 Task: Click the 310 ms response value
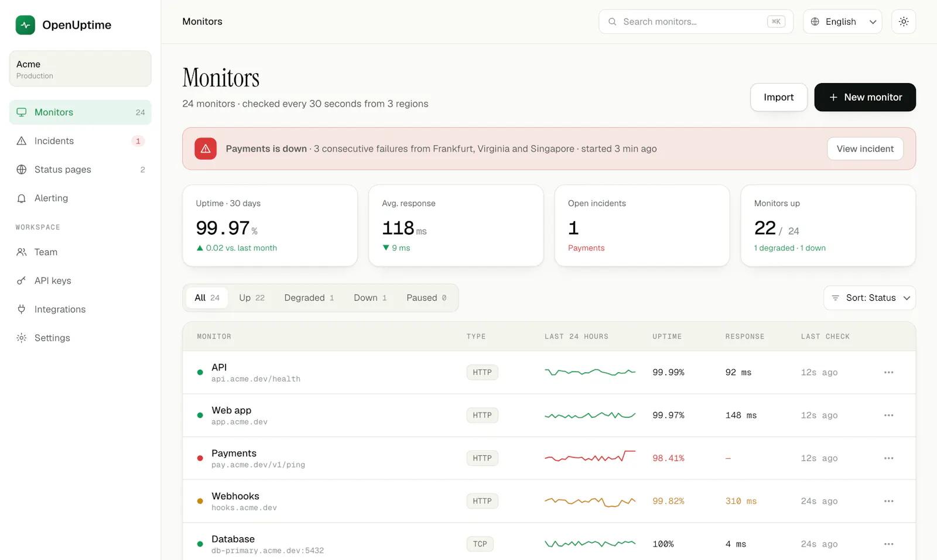[741, 501]
